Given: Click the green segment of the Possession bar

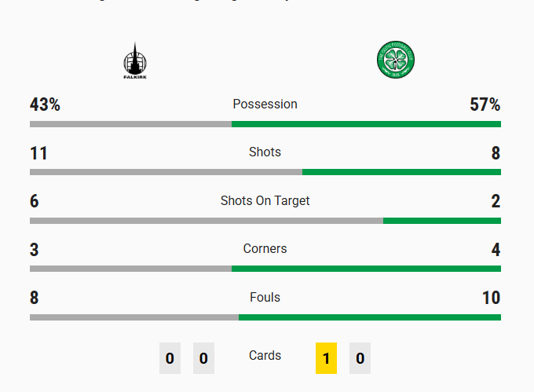Looking at the screenshot, I should tap(366, 124).
